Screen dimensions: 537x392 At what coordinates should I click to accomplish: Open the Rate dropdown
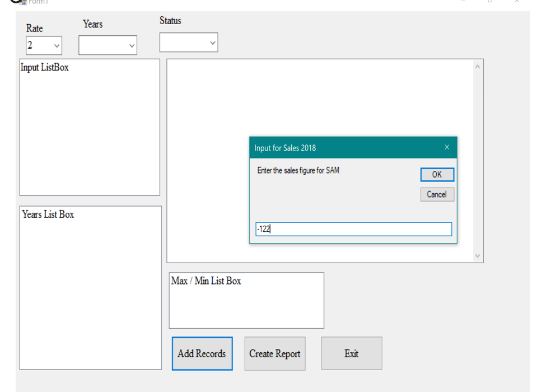click(56, 45)
